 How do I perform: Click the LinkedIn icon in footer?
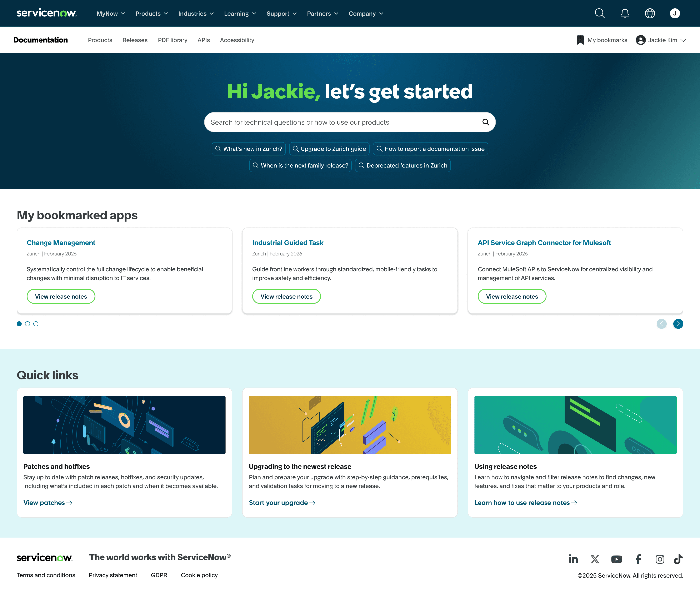pyautogui.click(x=573, y=559)
